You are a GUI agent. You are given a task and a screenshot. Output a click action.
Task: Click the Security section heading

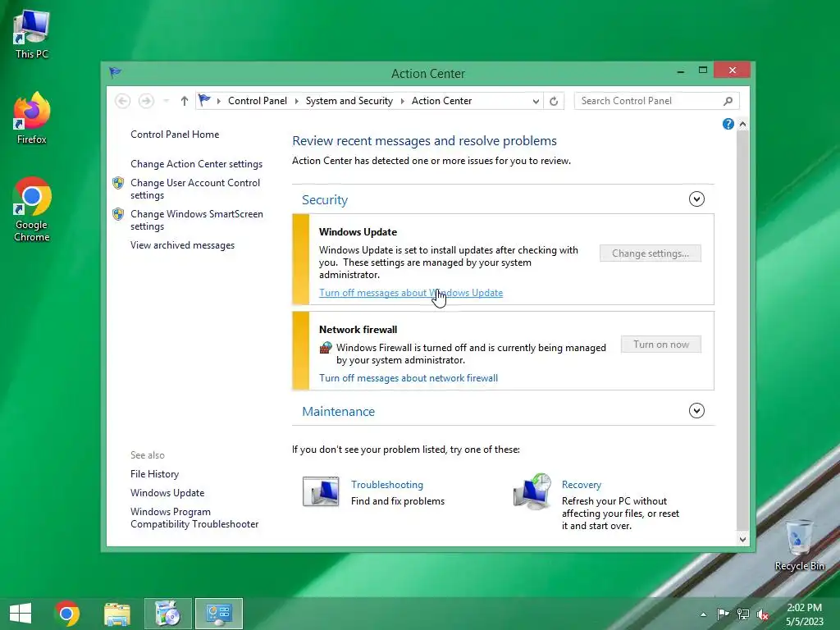pos(325,200)
